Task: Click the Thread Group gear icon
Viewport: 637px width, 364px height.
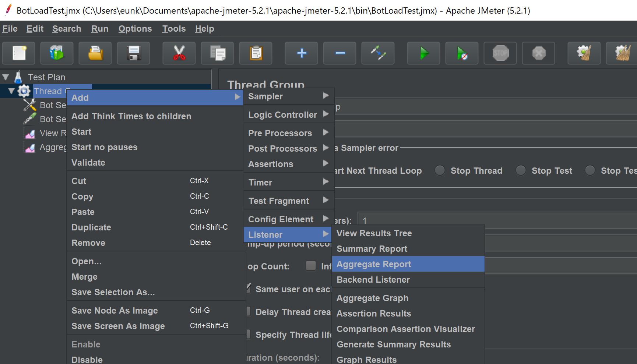Action: 24,91
